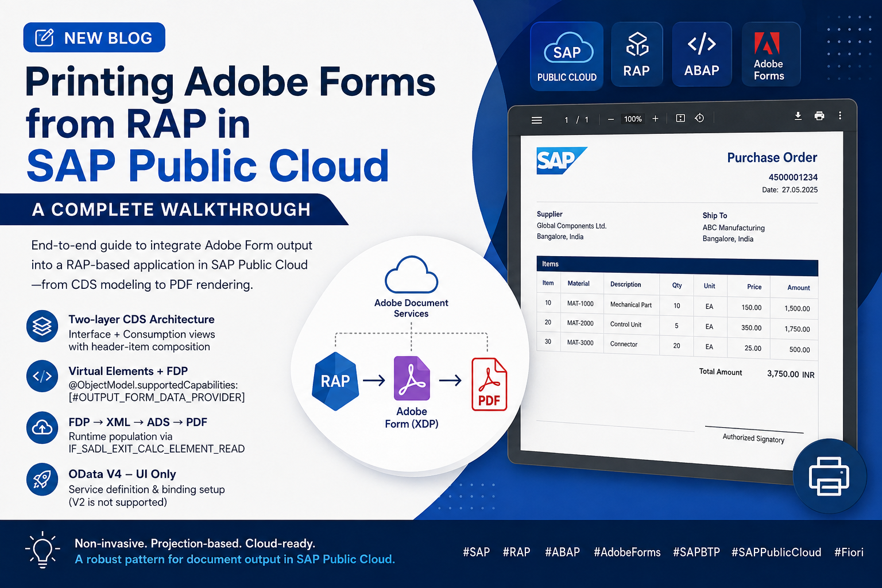Select the ABAP code tile
This screenshot has height=588, width=882.
(x=702, y=55)
